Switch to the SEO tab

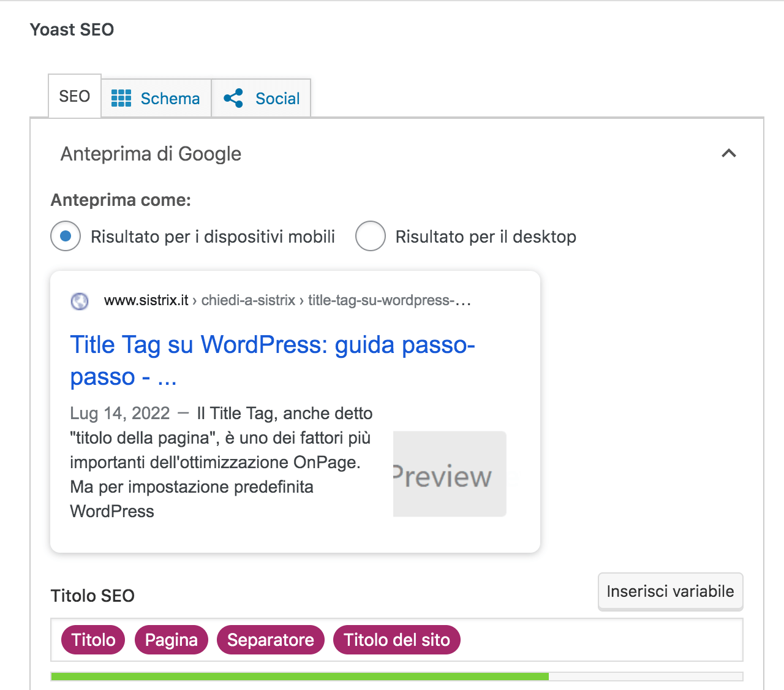tap(75, 96)
